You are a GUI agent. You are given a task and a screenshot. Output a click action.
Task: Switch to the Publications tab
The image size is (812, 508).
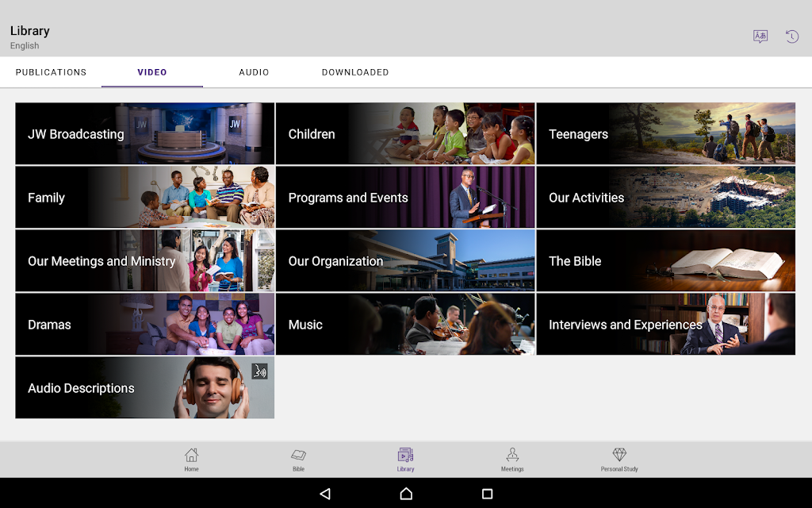point(51,72)
